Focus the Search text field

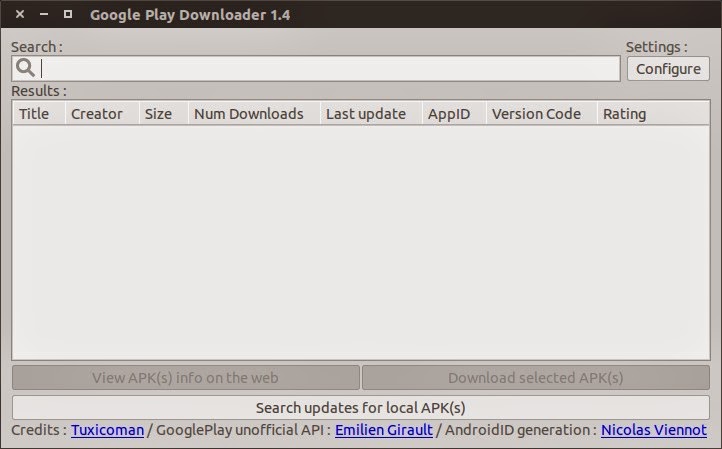(x=316, y=69)
